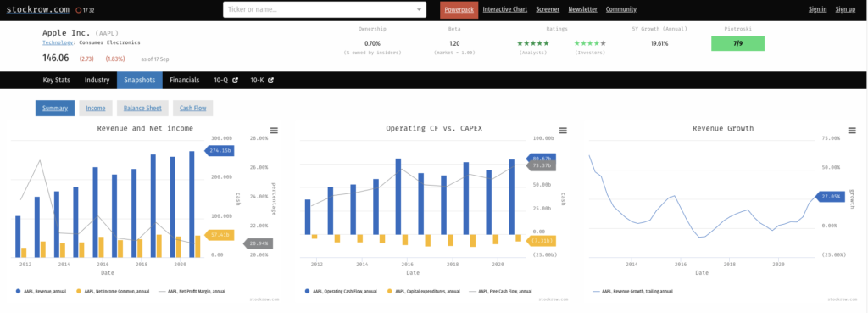
Task: Open Operating CF vs. CAPEX chart menu
Action: pos(563,130)
